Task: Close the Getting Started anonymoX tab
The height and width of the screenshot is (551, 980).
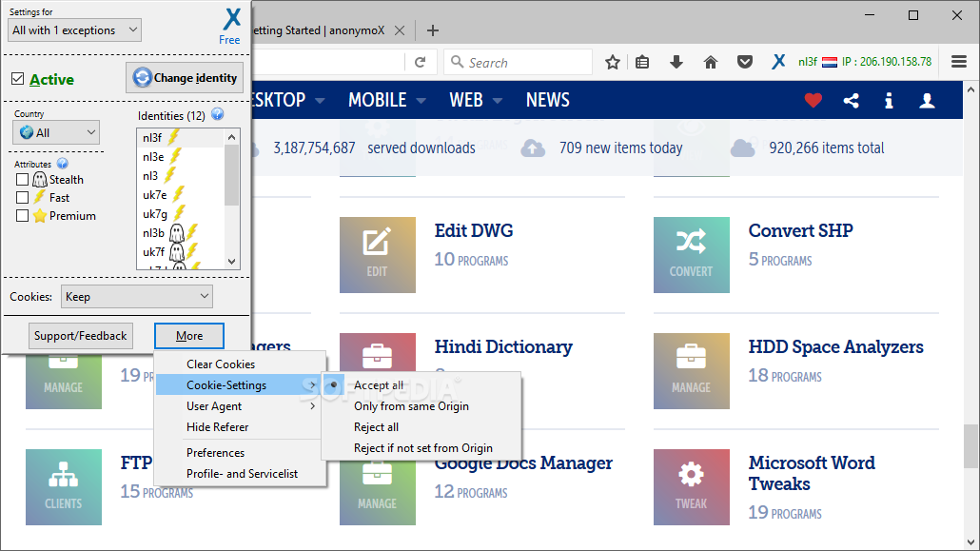Action: point(400,30)
